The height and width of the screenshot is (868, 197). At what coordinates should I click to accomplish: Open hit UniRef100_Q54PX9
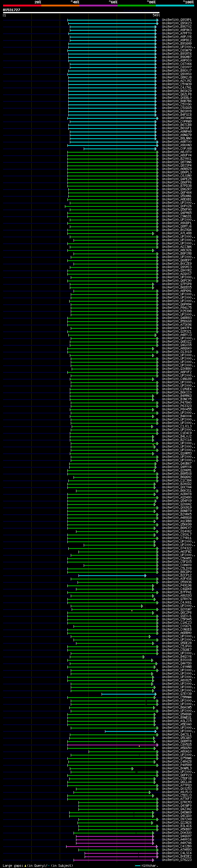(x=176, y=501)
